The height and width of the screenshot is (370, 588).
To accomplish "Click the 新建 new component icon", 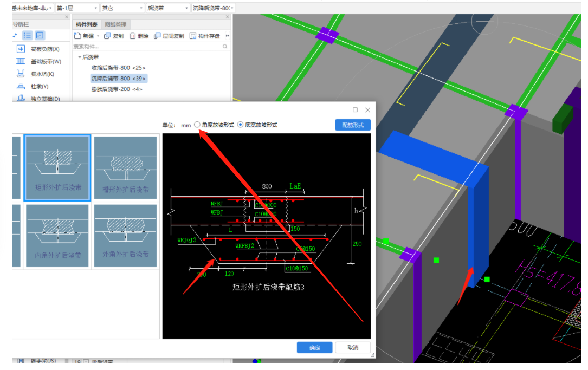I will coord(77,36).
